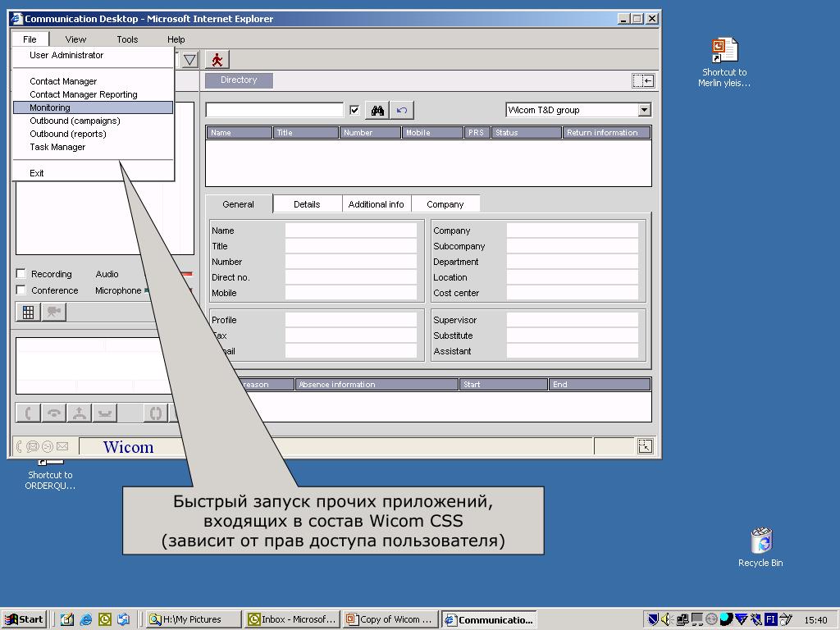840x630 pixels.
Task: Open the dial pad grid icon
Action: 29,312
